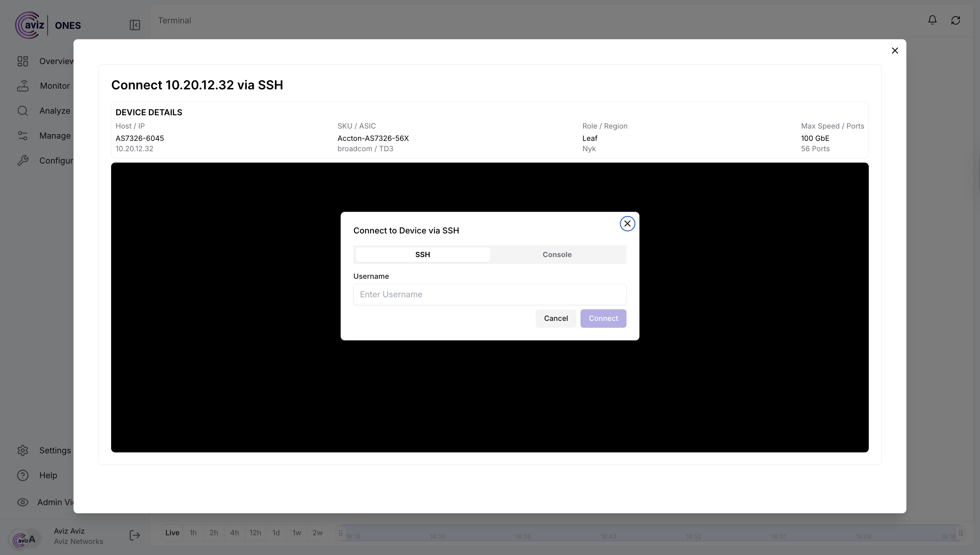The image size is (980, 555).
Task: Click the refresh icon in top bar
Action: 955,20
